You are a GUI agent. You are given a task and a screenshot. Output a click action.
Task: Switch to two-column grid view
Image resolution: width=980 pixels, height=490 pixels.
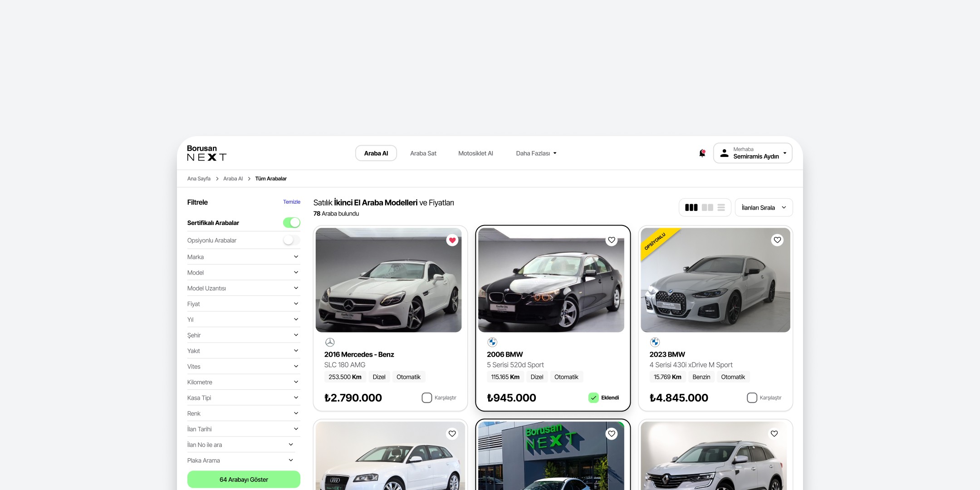tap(707, 208)
